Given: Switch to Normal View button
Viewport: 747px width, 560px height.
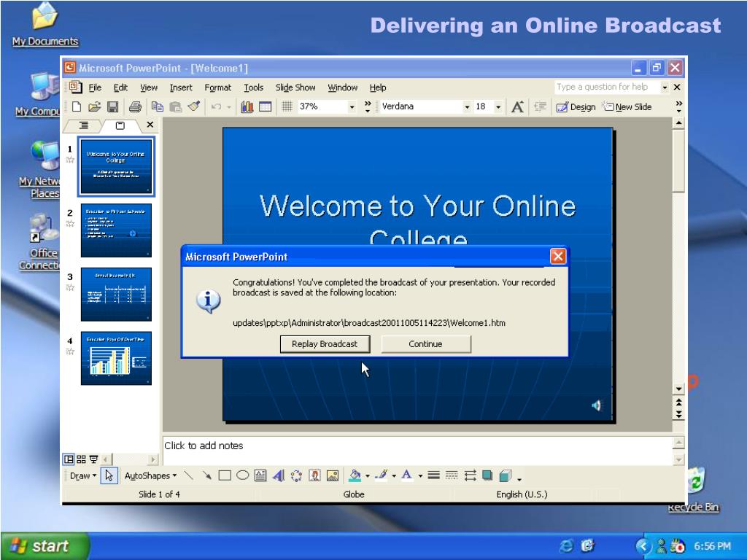Looking at the screenshot, I should pyautogui.click(x=69, y=459).
